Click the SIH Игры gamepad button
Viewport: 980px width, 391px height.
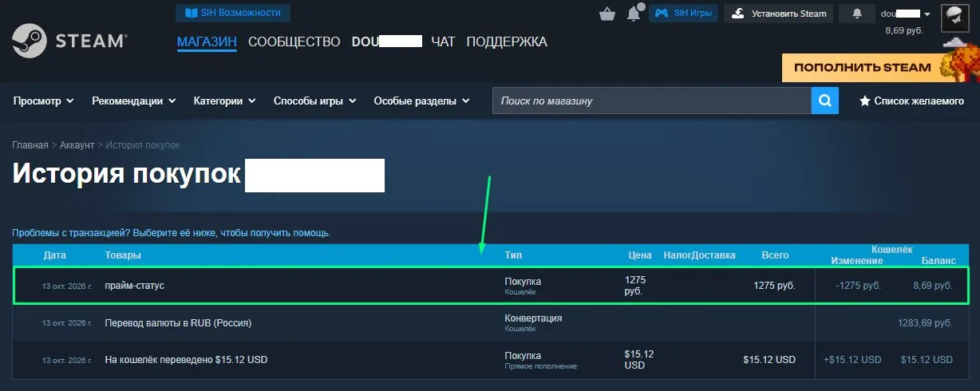684,13
